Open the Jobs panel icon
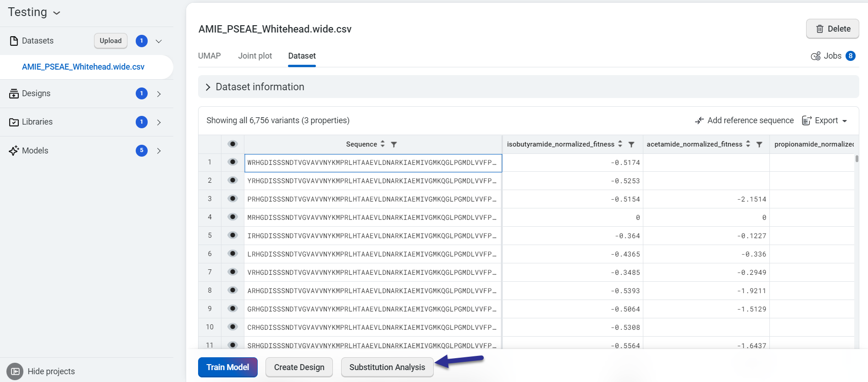Viewport: 868px width, 382px height. (x=816, y=56)
